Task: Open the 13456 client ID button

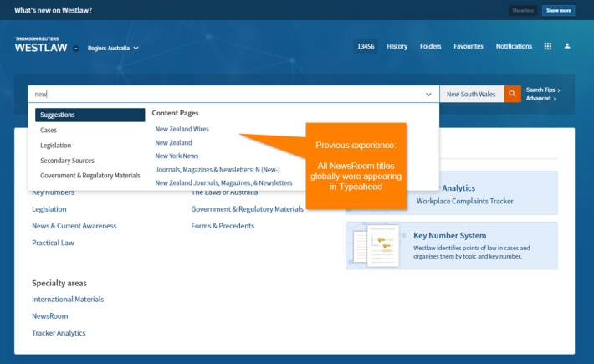Action: [x=366, y=46]
